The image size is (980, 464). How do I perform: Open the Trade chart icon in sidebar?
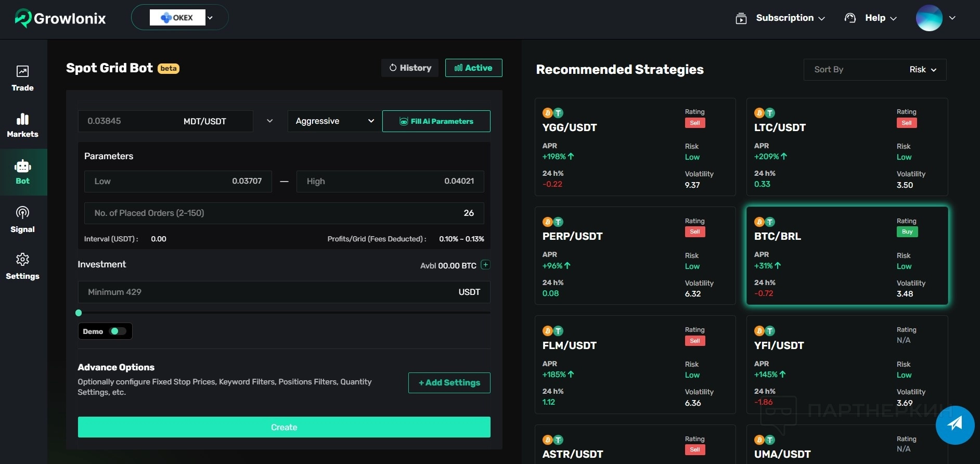pyautogui.click(x=22, y=71)
